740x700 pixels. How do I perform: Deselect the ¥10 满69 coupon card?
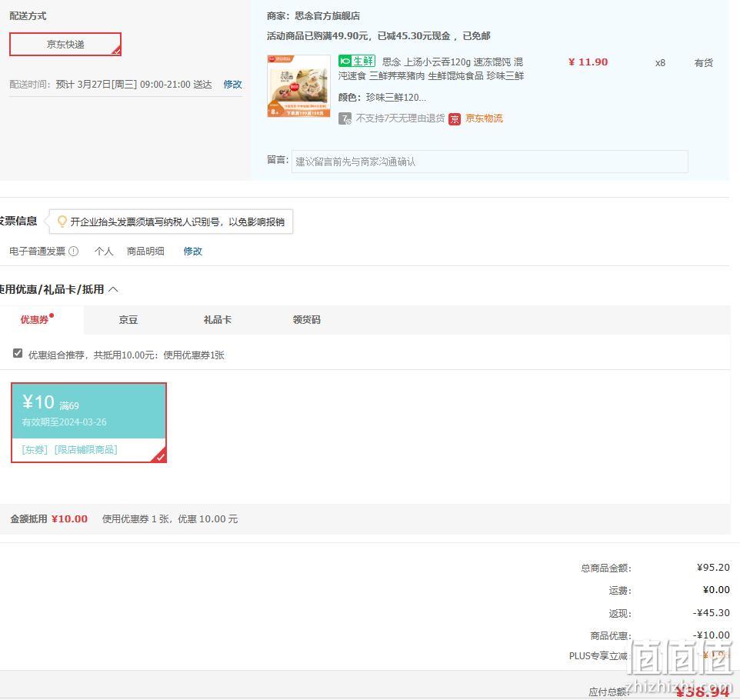point(88,422)
